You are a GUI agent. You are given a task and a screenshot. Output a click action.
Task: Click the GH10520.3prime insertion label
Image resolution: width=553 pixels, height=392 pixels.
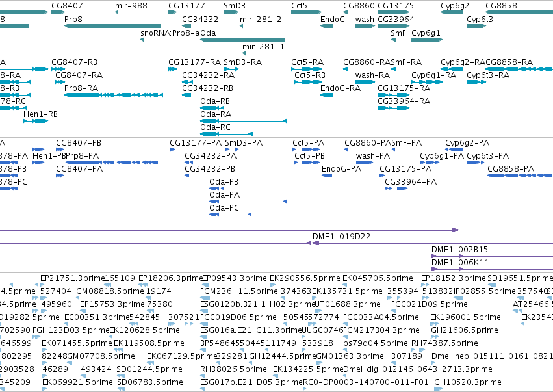pyautogui.click(x=468, y=382)
